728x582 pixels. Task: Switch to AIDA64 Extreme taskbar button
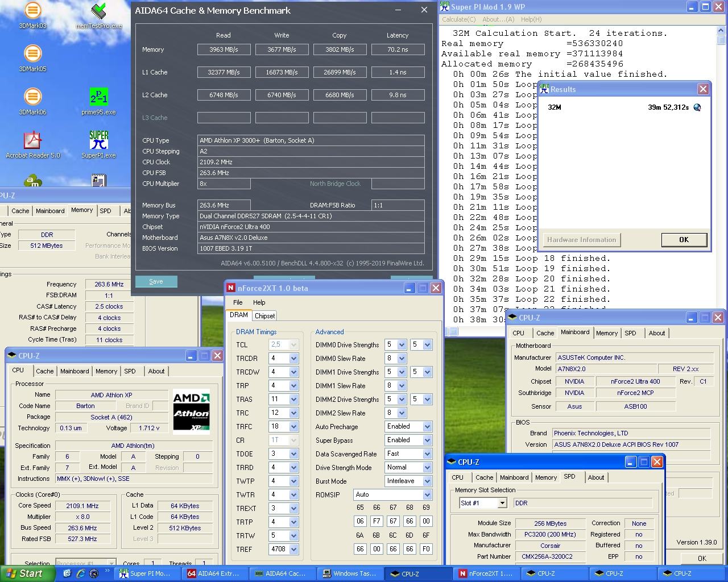216,573
